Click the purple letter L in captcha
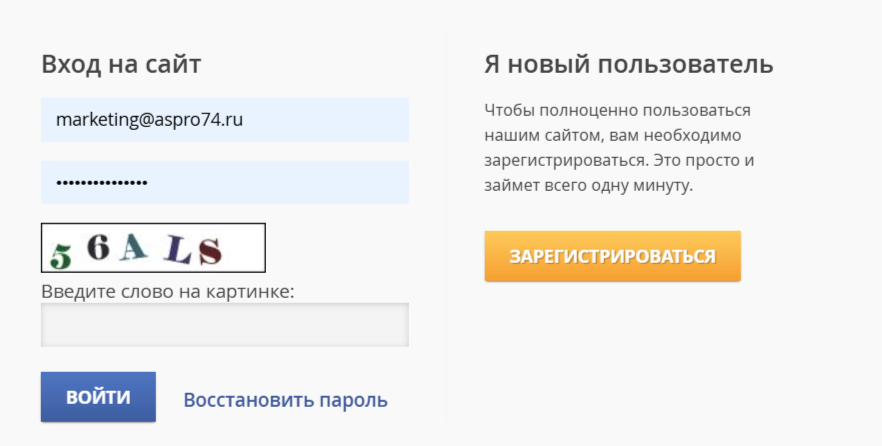This screenshot has width=882, height=446. tap(177, 250)
